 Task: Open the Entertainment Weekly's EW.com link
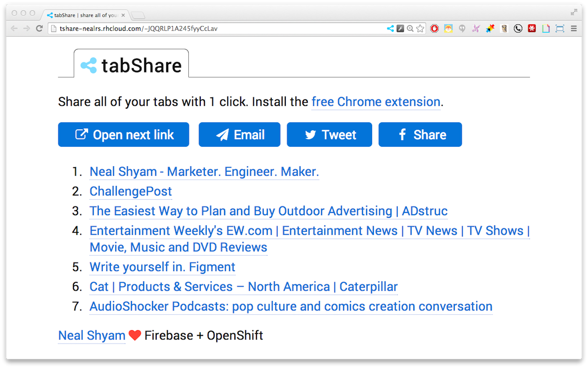pos(310,239)
